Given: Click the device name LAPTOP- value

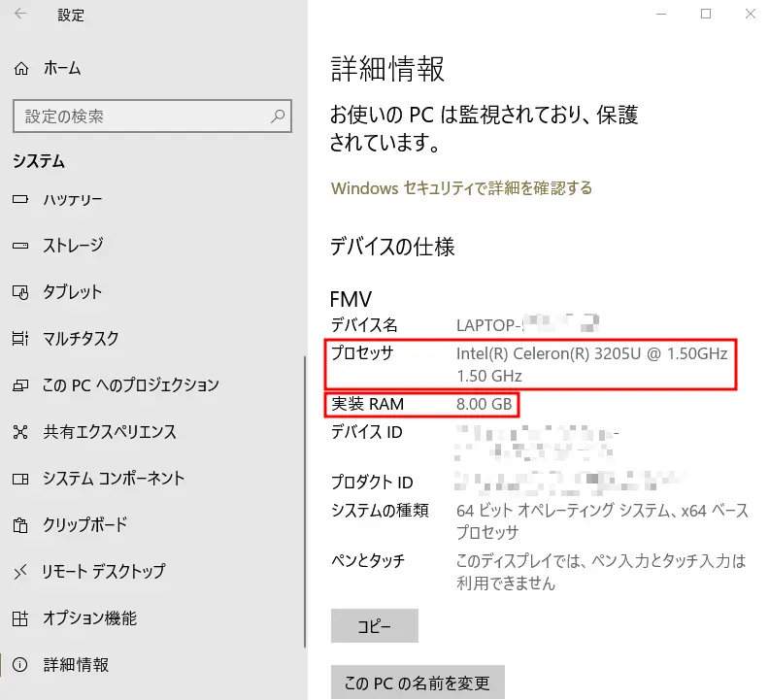Looking at the screenshot, I should (527, 324).
